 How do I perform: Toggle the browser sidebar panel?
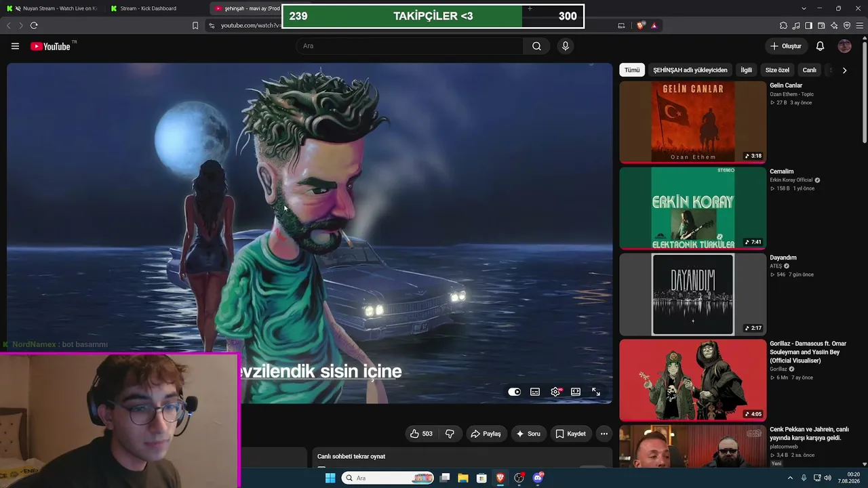click(x=808, y=26)
